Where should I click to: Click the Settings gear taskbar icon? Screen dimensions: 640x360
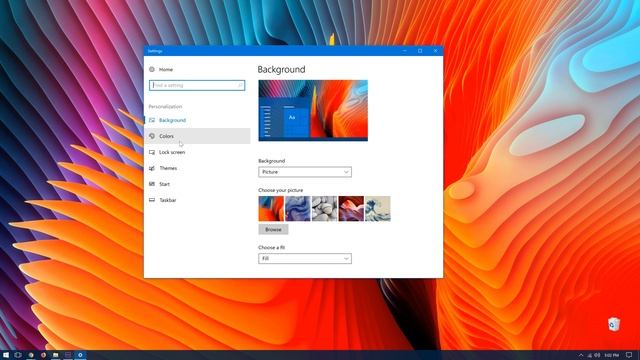80,355
